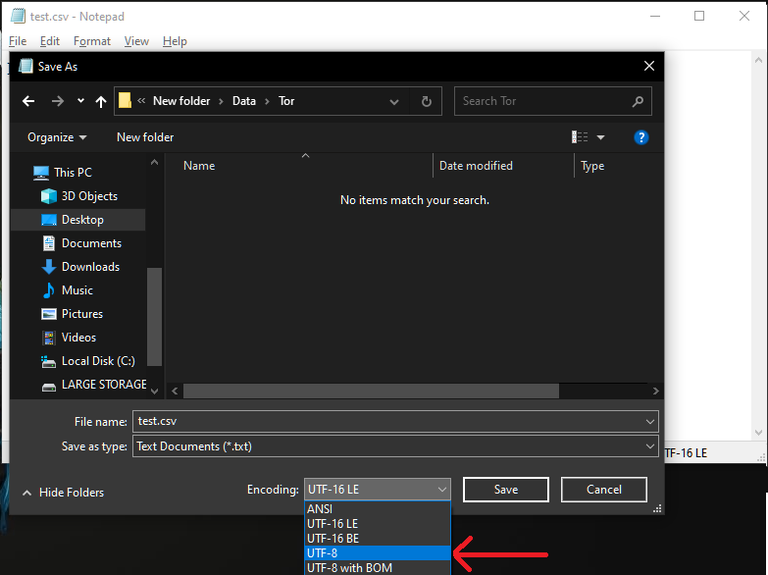Open Notepad View menu

[x=136, y=41]
